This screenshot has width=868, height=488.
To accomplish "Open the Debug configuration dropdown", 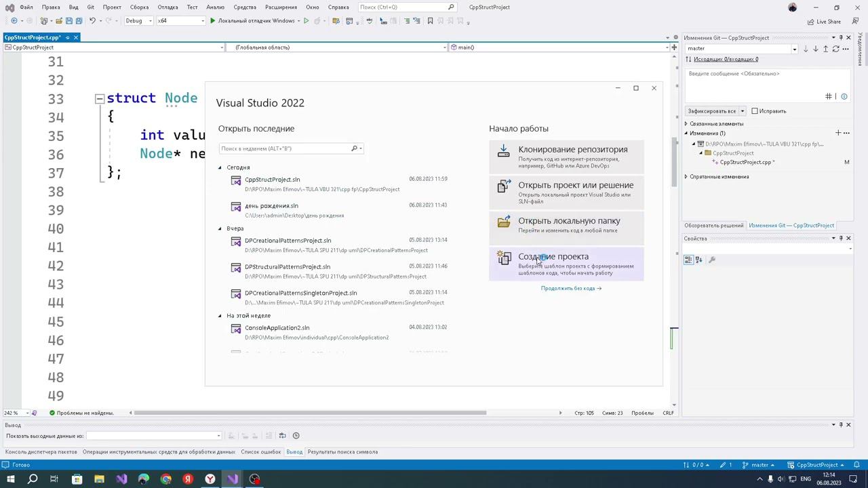I will pos(138,21).
